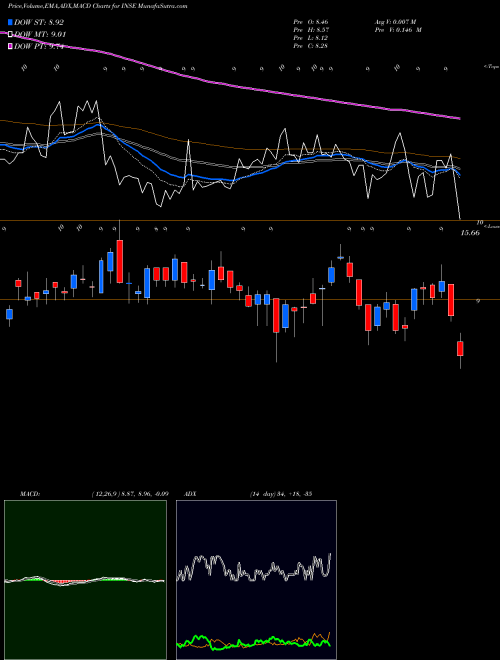Click the white DOW MT legend swatch
Screen dimensions: 500x660
11,35
